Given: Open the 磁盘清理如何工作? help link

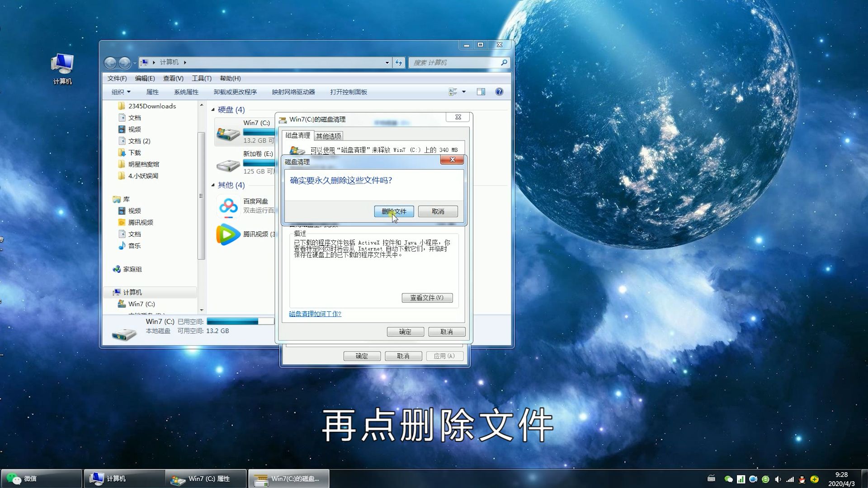Looking at the screenshot, I should click(x=315, y=314).
